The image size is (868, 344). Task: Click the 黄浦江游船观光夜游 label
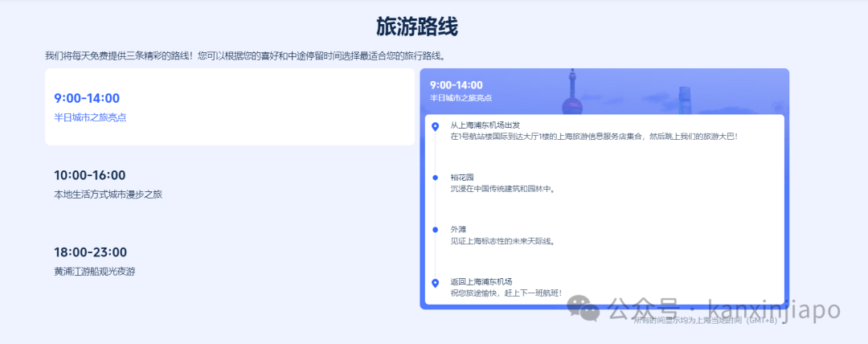coord(95,272)
